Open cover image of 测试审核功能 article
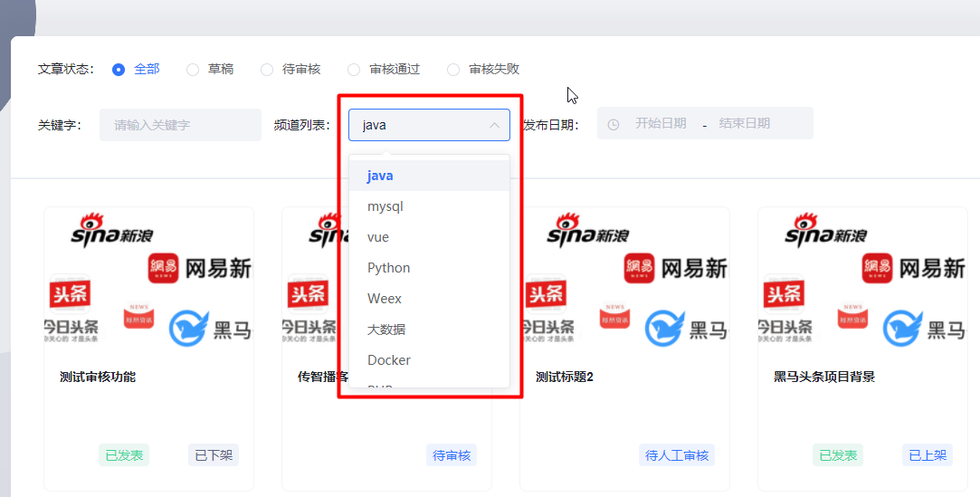 [x=148, y=280]
